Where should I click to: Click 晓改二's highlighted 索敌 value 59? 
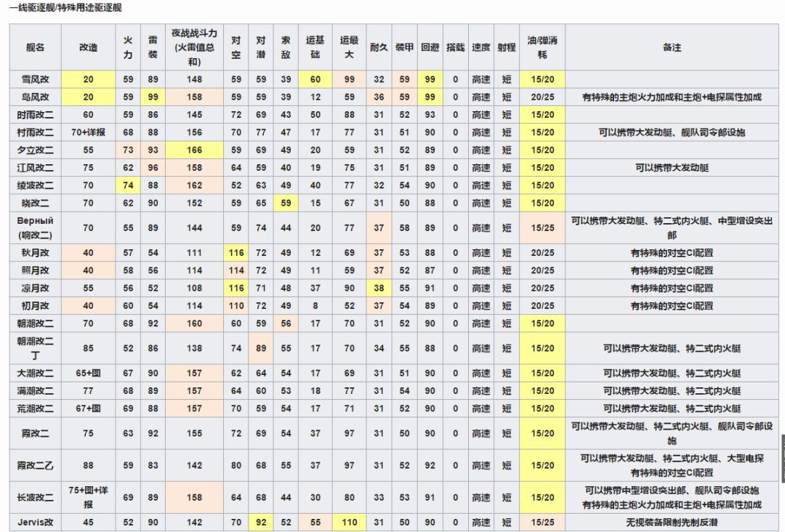tap(286, 203)
